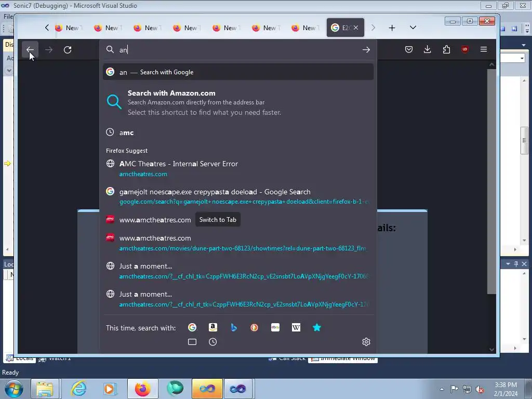
Task: Open 'Just a moment' cf_chl_tk result
Action: [238, 271]
